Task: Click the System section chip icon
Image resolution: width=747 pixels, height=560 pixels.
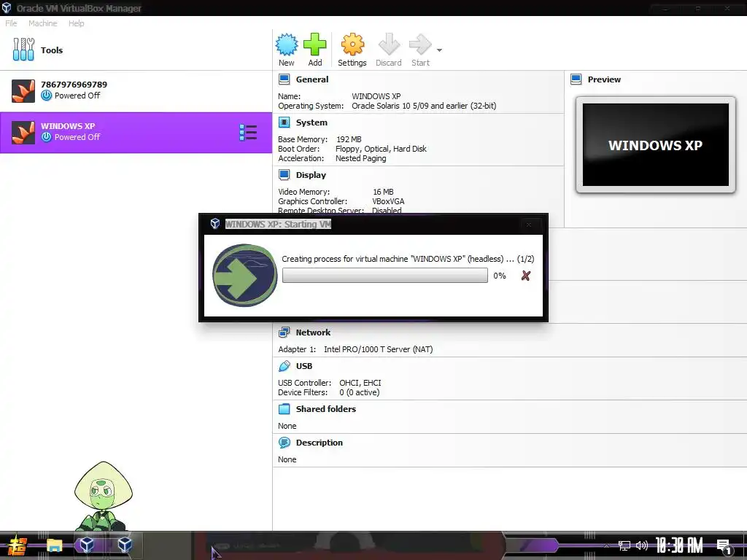Action: tap(284, 122)
